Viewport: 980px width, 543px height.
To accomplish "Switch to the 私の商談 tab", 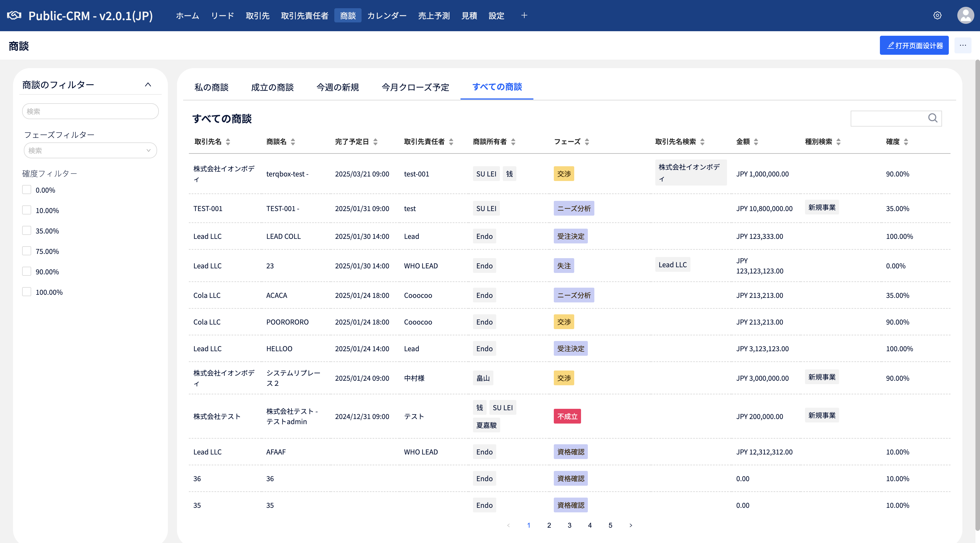I will 212,87.
